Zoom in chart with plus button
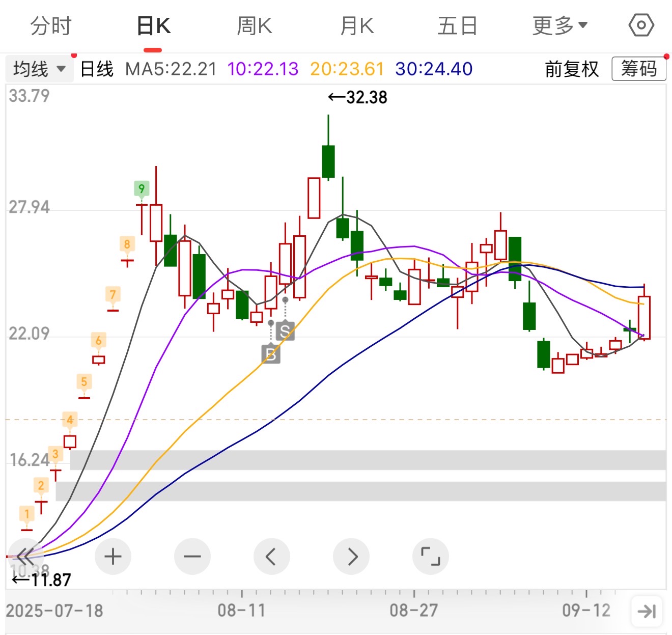The image size is (672, 635). coord(113,557)
